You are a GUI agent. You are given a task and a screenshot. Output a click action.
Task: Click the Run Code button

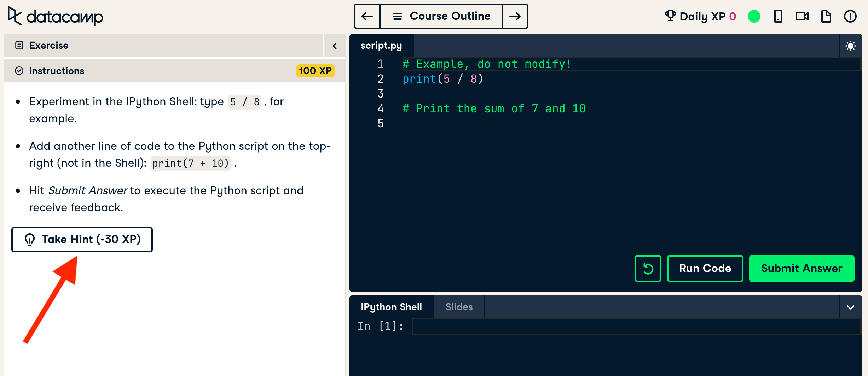[x=705, y=269]
